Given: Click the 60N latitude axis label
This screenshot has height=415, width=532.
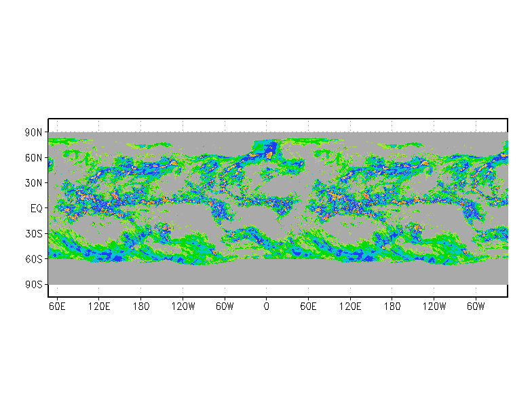Looking at the screenshot, I should click(34, 157).
